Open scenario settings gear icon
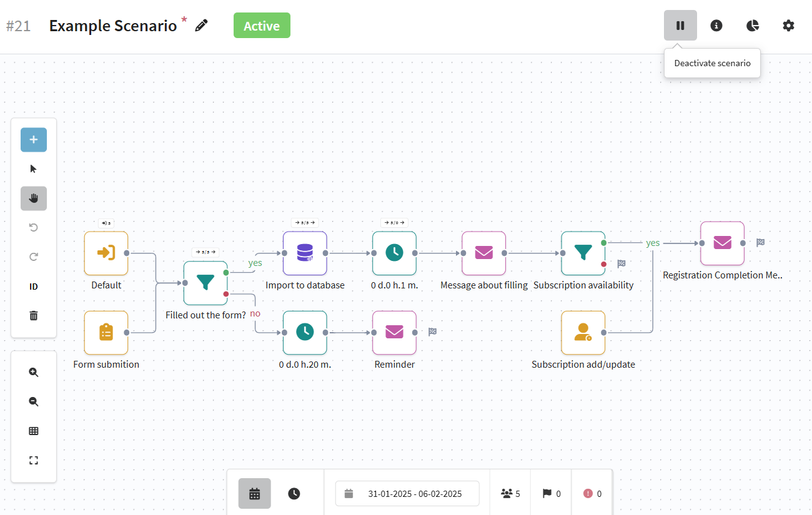Screen dimensions: 812x515 (789, 26)
